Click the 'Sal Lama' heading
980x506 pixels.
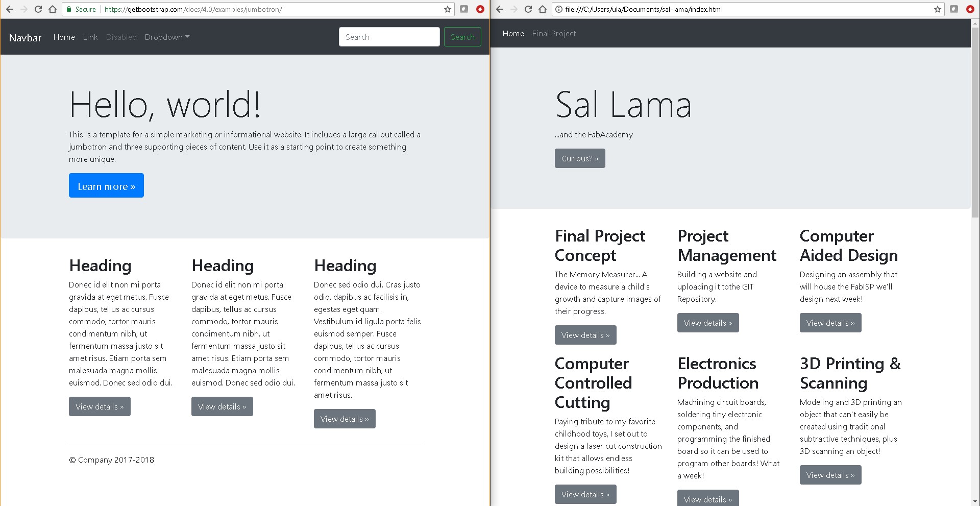click(x=623, y=105)
